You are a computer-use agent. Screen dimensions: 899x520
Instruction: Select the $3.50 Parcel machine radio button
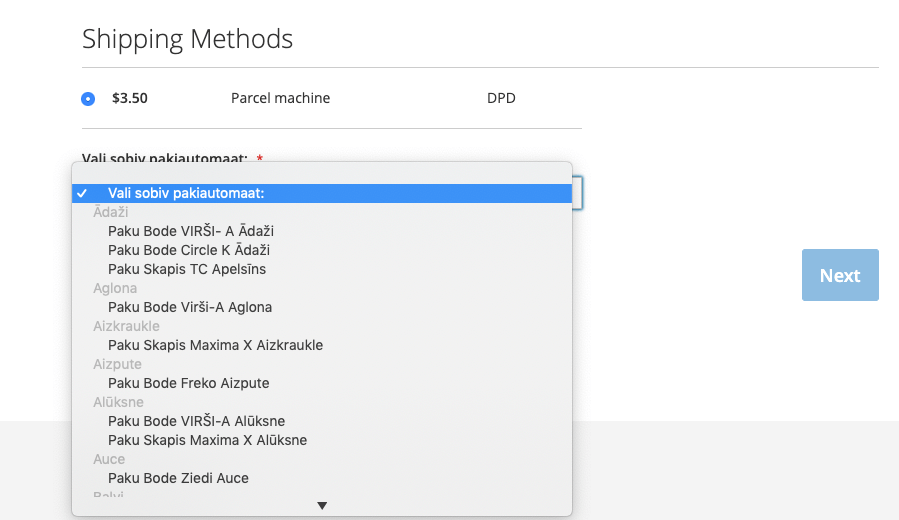[x=88, y=99]
